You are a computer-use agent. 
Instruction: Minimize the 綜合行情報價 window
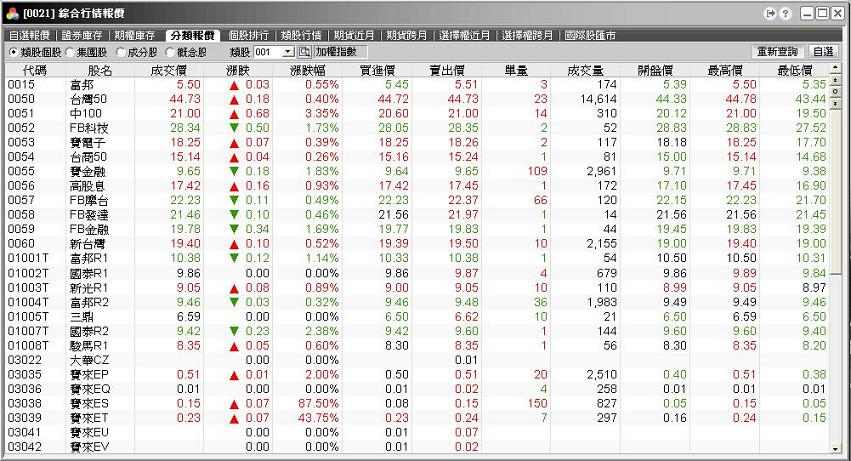pos(806,14)
